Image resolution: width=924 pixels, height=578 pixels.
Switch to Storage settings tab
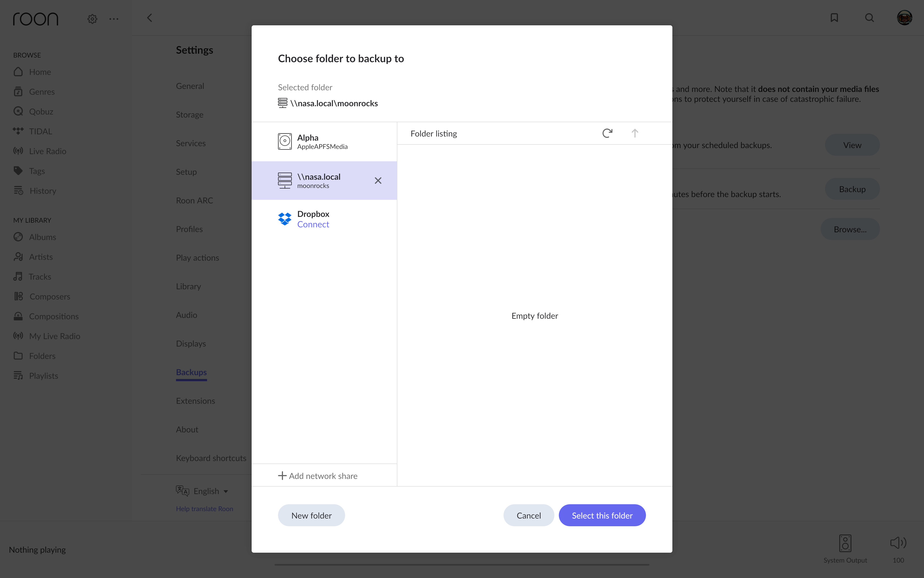[x=189, y=115]
